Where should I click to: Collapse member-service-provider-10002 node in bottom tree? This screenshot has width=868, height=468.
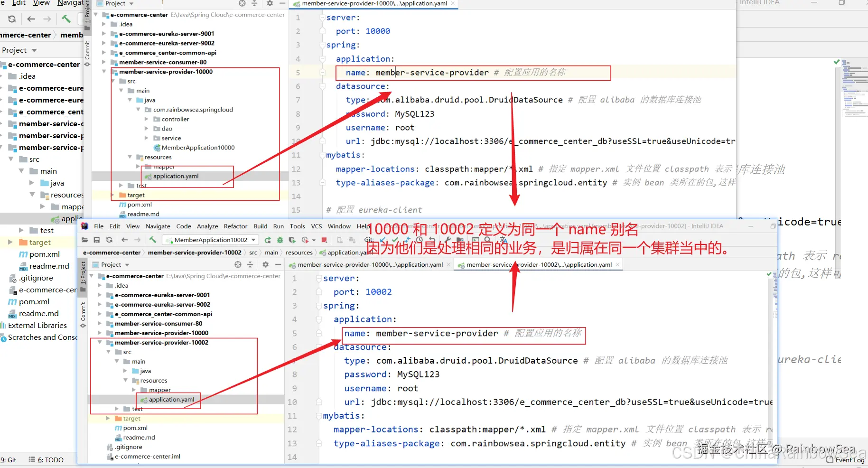click(100, 342)
